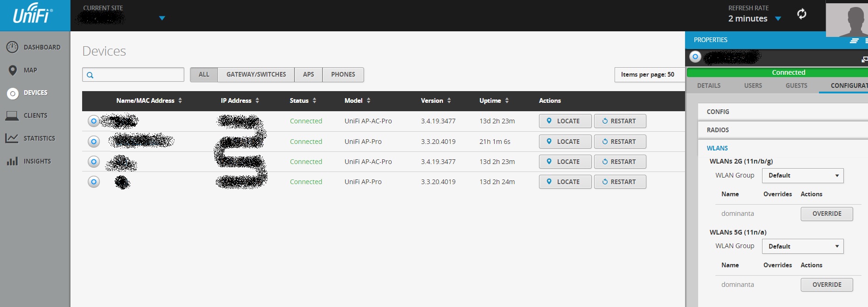This screenshot has width=868, height=307.
Task: Click device icon in the 13d 2h 24m row
Action: (x=94, y=182)
